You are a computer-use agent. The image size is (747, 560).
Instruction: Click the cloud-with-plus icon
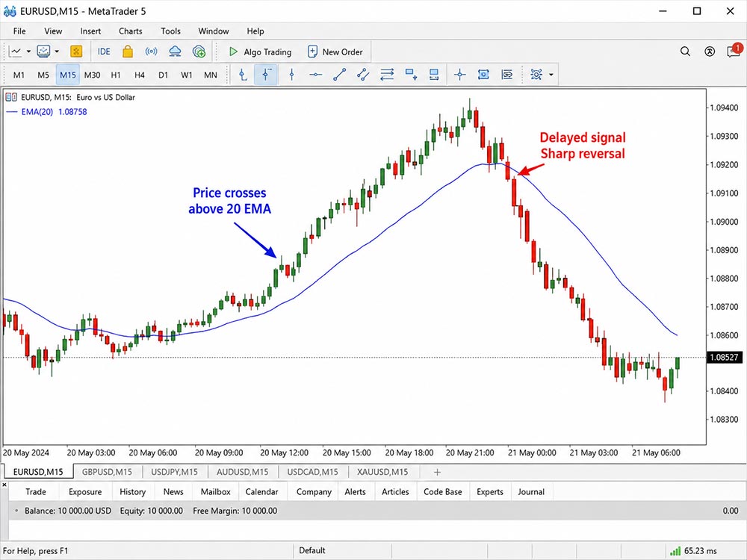(x=199, y=52)
